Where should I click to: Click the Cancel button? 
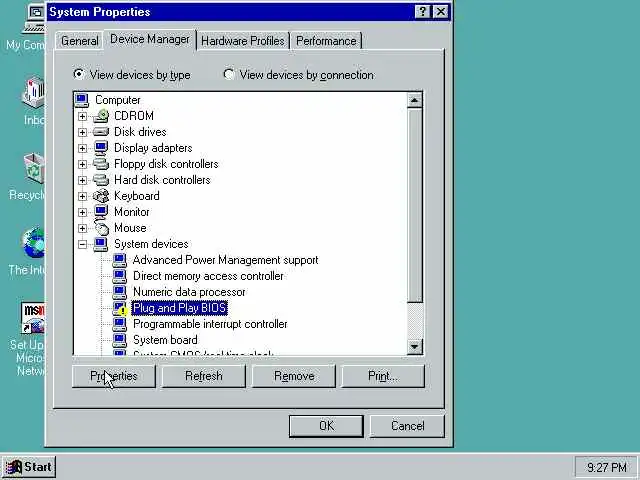tap(407, 426)
